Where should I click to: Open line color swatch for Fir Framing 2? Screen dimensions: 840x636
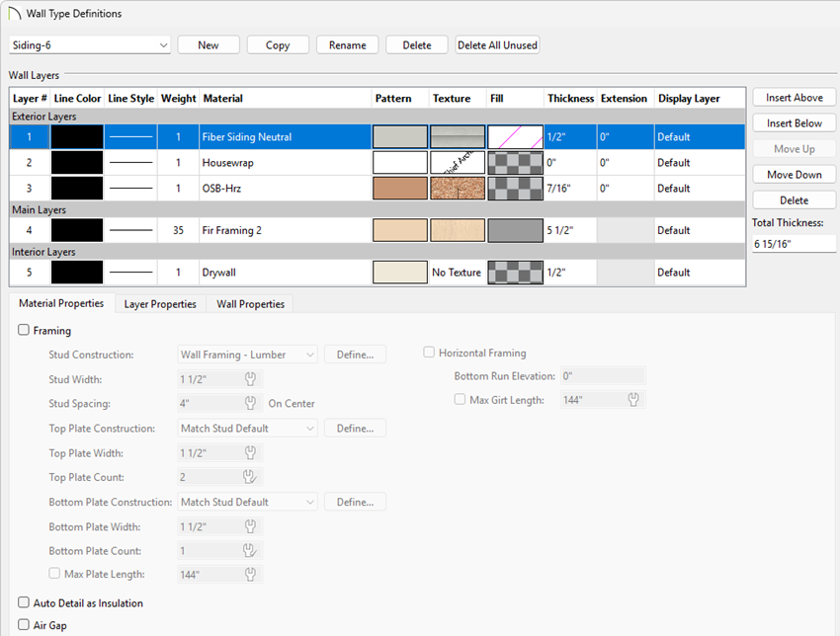pyautogui.click(x=77, y=230)
